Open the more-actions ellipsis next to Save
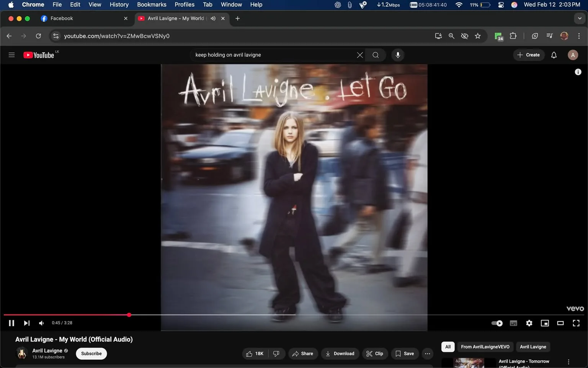The image size is (588, 368). 427,353
